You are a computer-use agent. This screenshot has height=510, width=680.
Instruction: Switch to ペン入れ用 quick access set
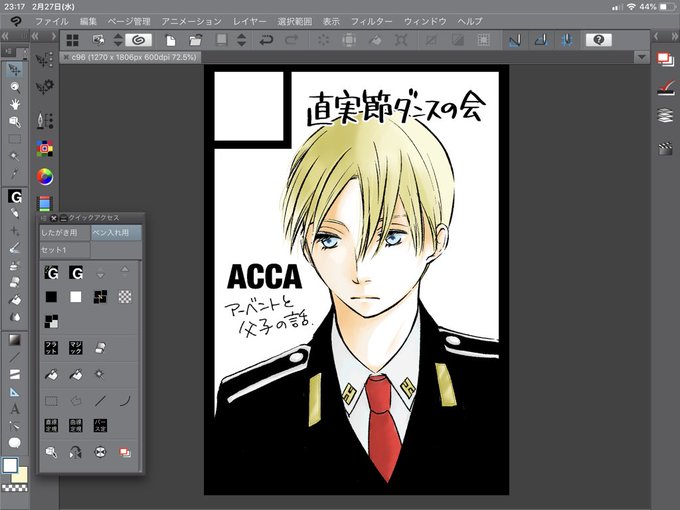point(116,233)
